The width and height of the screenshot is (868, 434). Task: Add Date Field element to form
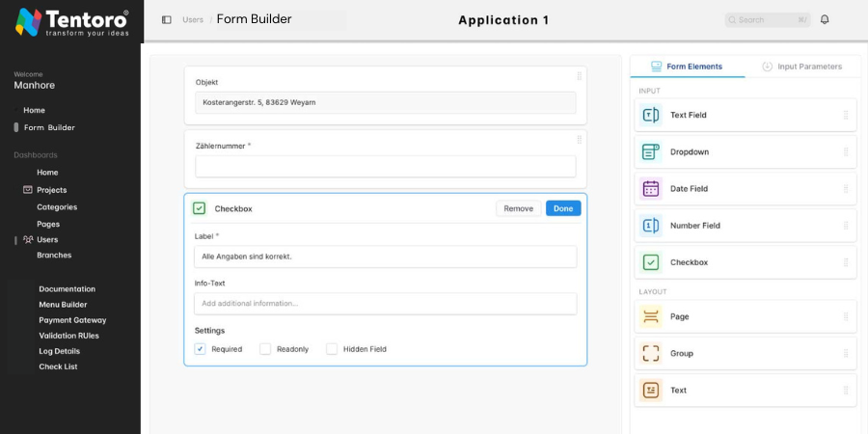coord(746,189)
